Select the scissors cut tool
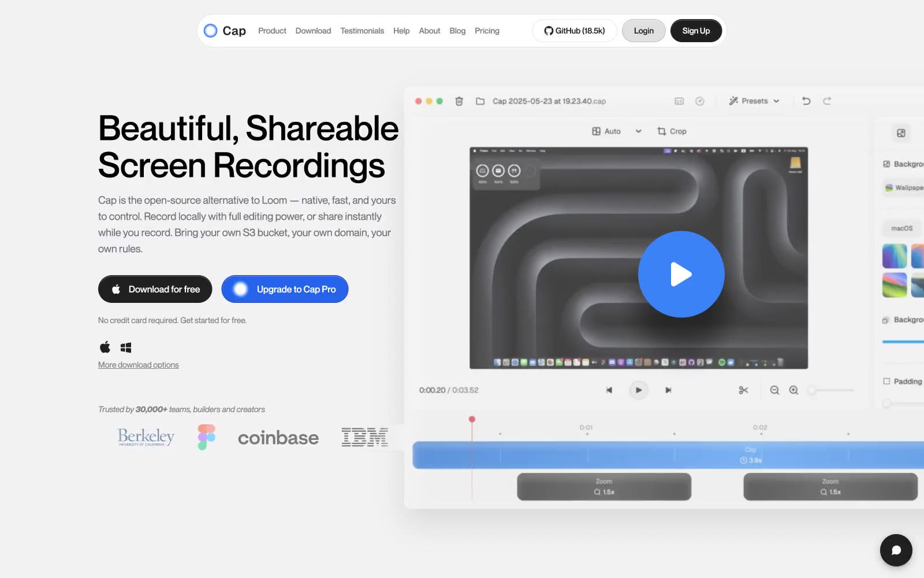The image size is (924, 578). 743,390
